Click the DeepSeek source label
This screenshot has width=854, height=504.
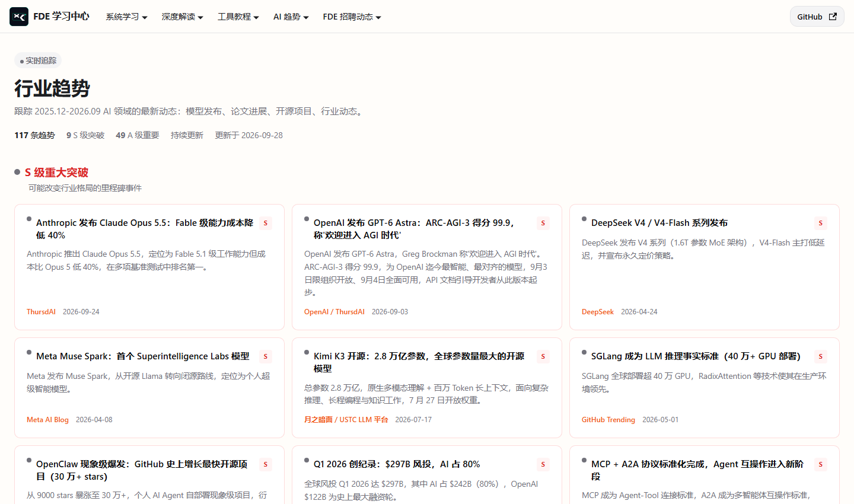click(x=598, y=312)
